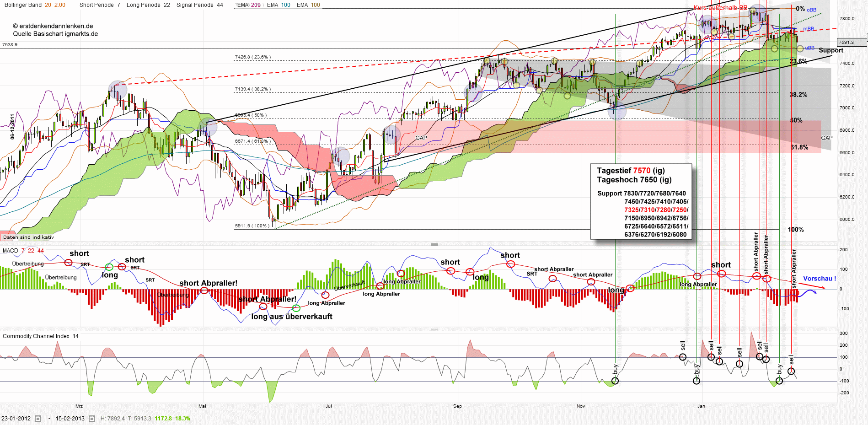
Task: Select the teal EMA 100 indicator label
Action: pos(279,5)
